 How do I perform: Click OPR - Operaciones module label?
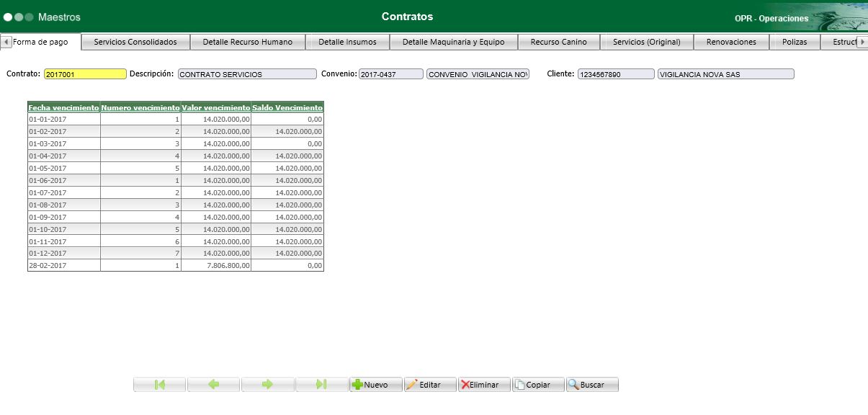(771, 19)
